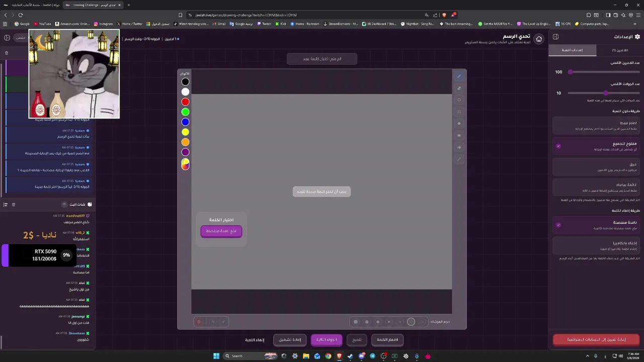Screen dimensions: 644x362
Task: Click the 'الجولة التالية' next round button
Action: coord(327,340)
